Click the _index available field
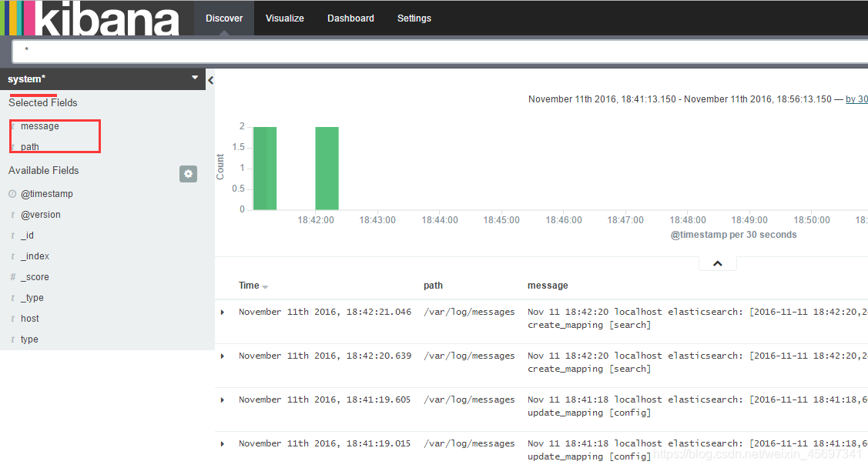Image resolution: width=868 pixels, height=468 pixels. click(35, 256)
